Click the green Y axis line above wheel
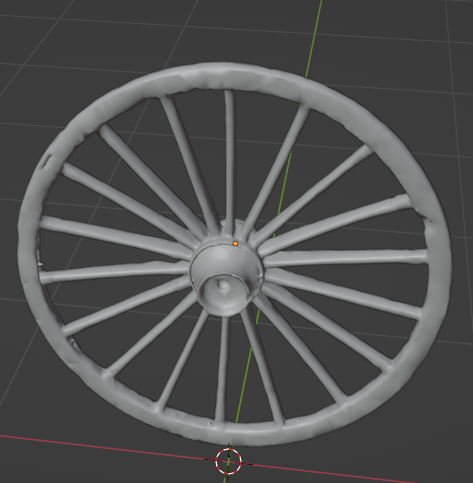This screenshot has width=473, height=483. (x=314, y=37)
